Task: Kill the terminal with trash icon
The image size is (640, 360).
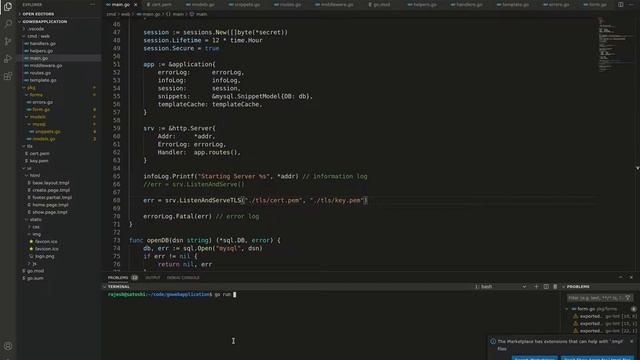Action: tap(555, 287)
